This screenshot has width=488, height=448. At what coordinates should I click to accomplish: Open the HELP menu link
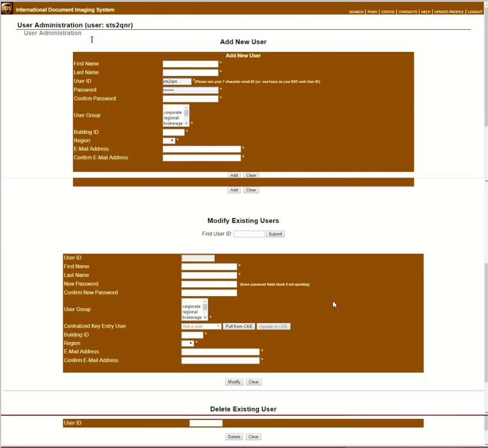tap(425, 12)
